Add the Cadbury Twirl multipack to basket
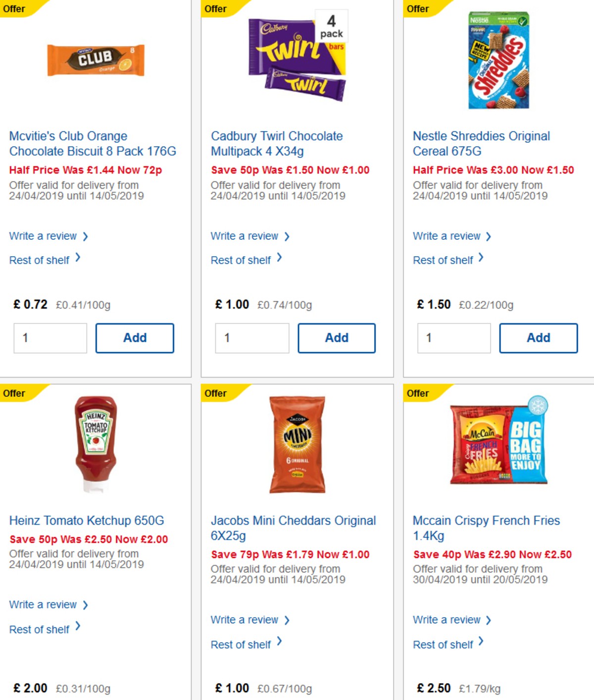The width and height of the screenshot is (594, 700). click(337, 337)
